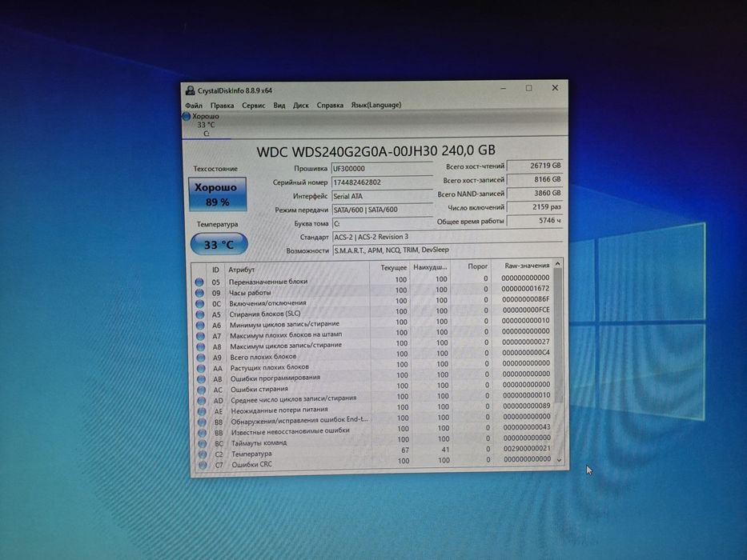Click status icon for Ошибки CRC row
Image resolution: width=747 pixels, height=560 pixels.
coord(203,466)
